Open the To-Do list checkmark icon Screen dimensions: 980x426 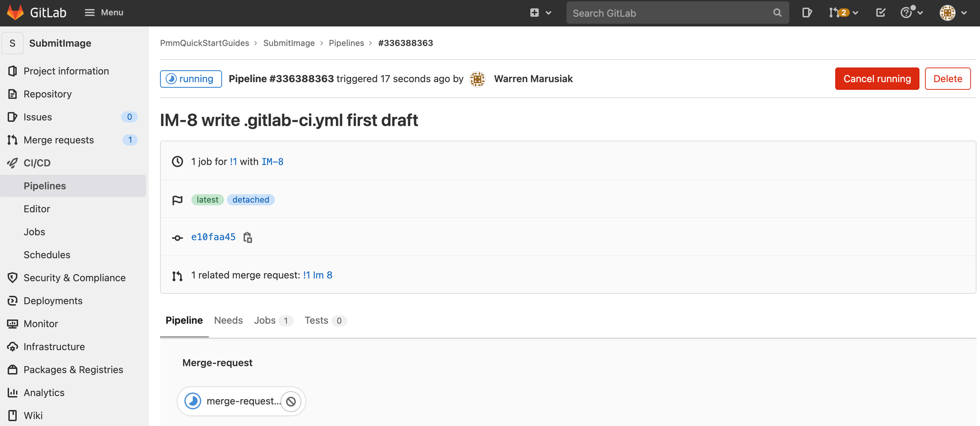tap(880, 13)
